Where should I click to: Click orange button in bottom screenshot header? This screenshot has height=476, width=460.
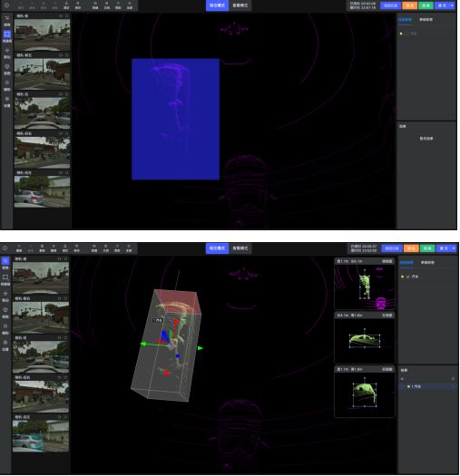411,248
